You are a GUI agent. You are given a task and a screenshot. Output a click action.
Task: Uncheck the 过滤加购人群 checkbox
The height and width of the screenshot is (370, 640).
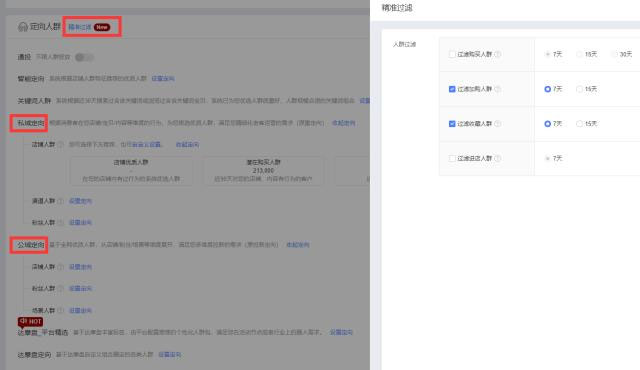[452, 89]
